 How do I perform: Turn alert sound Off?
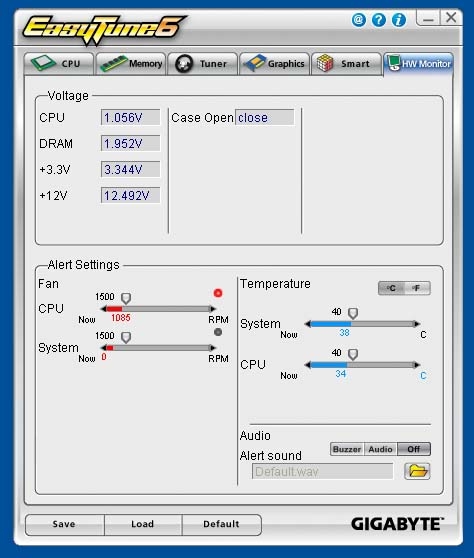coord(414,449)
